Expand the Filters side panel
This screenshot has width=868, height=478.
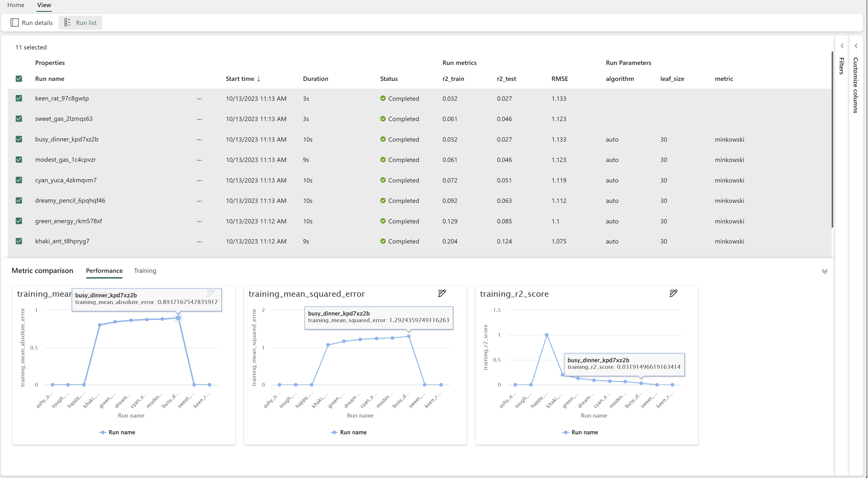[842, 46]
